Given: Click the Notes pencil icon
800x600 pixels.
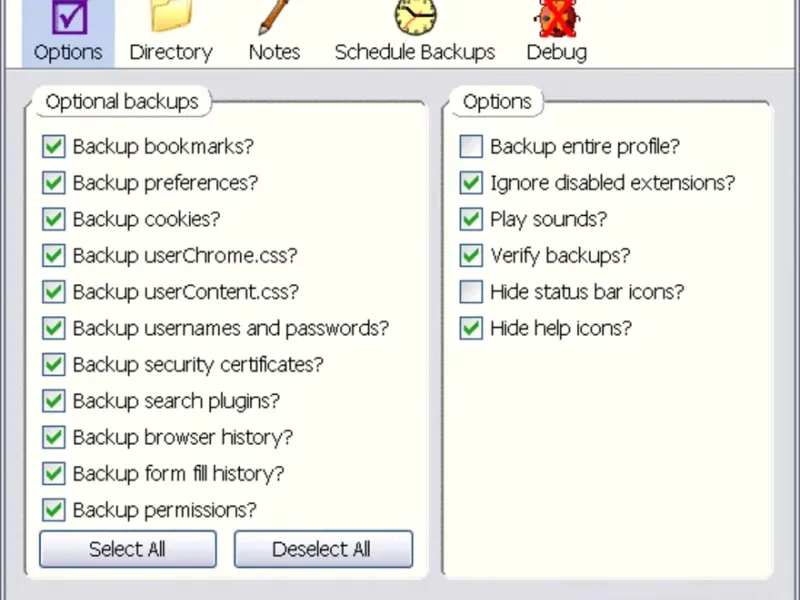Looking at the screenshot, I should click(x=274, y=17).
